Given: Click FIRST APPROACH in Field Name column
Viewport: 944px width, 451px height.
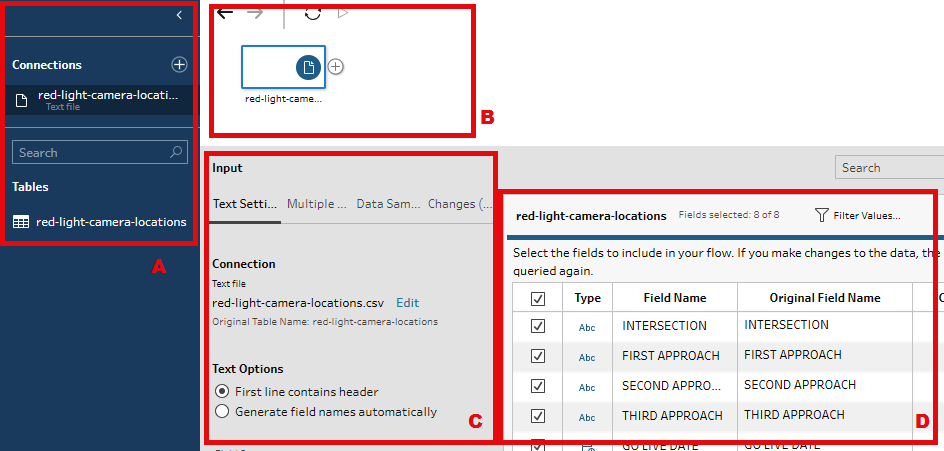Looking at the screenshot, I should [671, 355].
